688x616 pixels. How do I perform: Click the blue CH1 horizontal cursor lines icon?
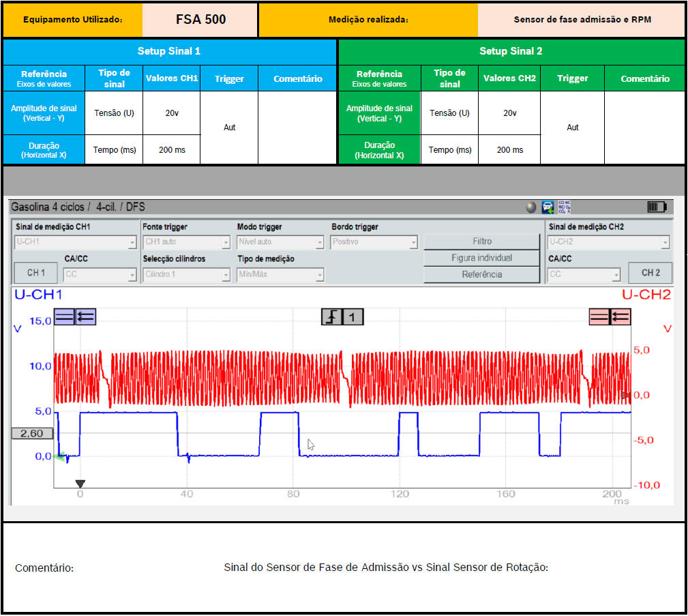click(x=64, y=317)
